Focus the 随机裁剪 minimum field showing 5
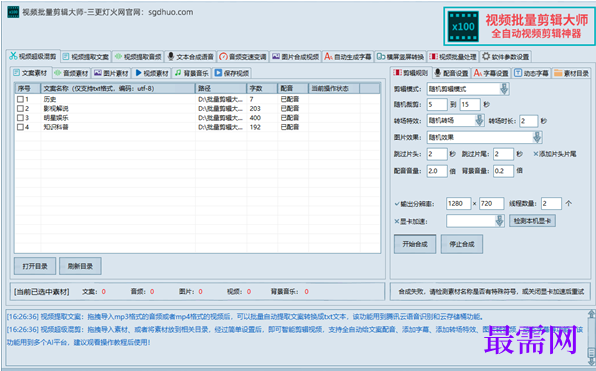This screenshot has width=596, height=371. click(x=437, y=104)
